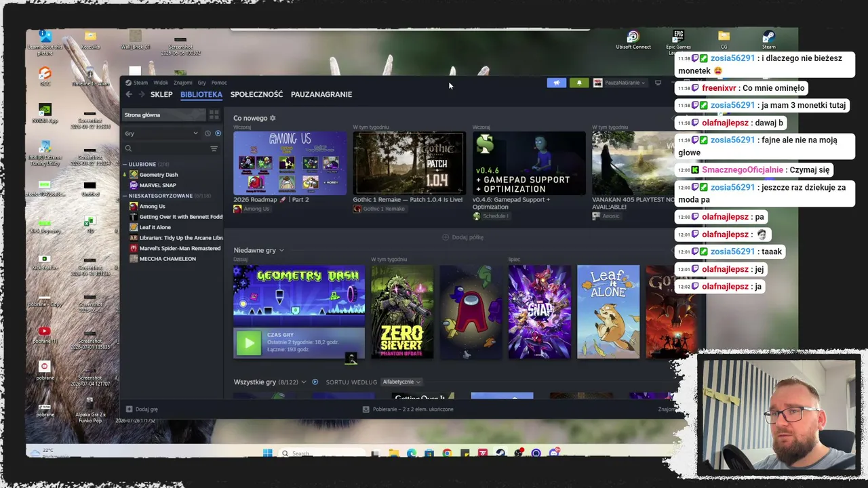This screenshot has height=488, width=868.
Task: Open the Steam desktop shortcut icon
Action: tap(768, 37)
